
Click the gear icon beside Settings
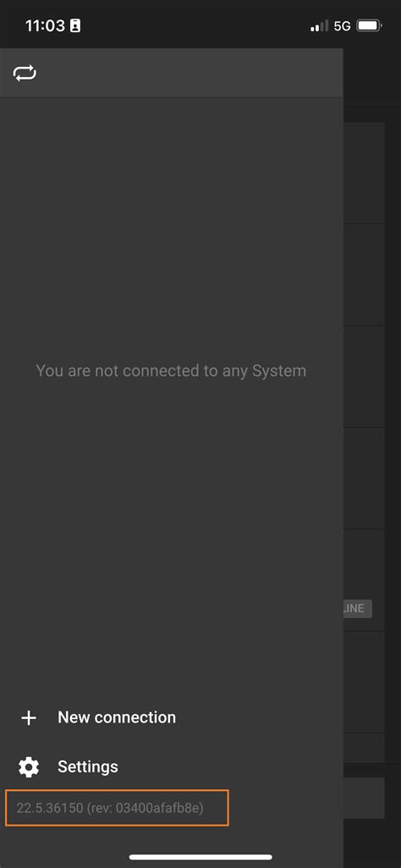(29, 766)
